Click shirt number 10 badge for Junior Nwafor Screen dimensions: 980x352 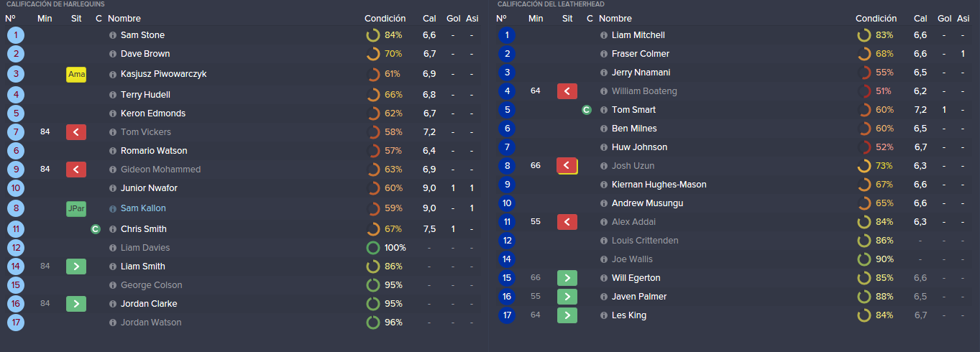pyautogui.click(x=16, y=188)
